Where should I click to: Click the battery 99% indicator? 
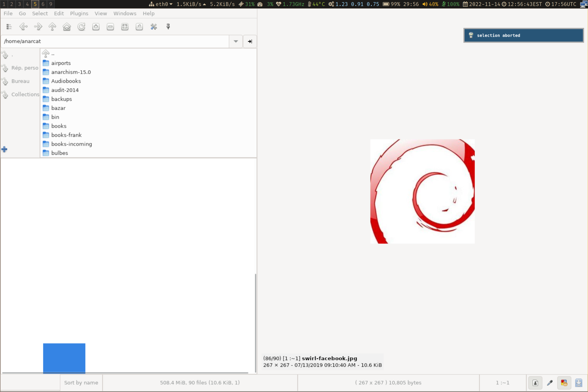[391, 4]
